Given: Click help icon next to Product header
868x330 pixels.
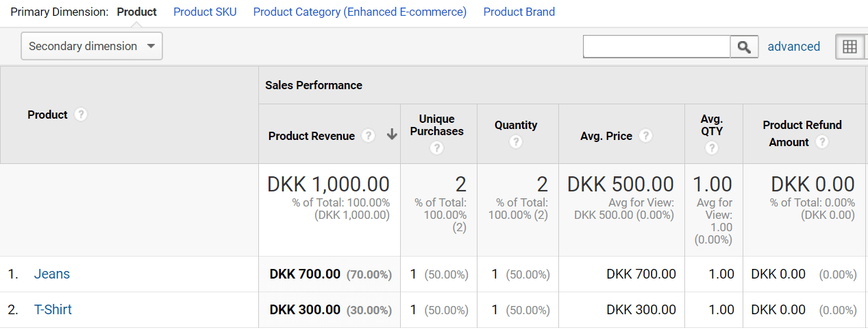Looking at the screenshot, I should point(81,115).
